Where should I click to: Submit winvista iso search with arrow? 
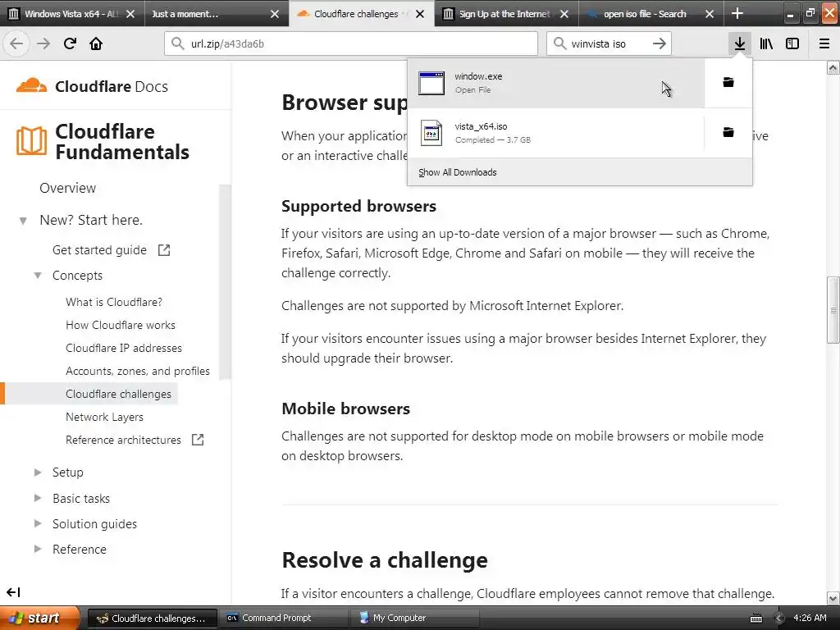(x=660, y=44)
